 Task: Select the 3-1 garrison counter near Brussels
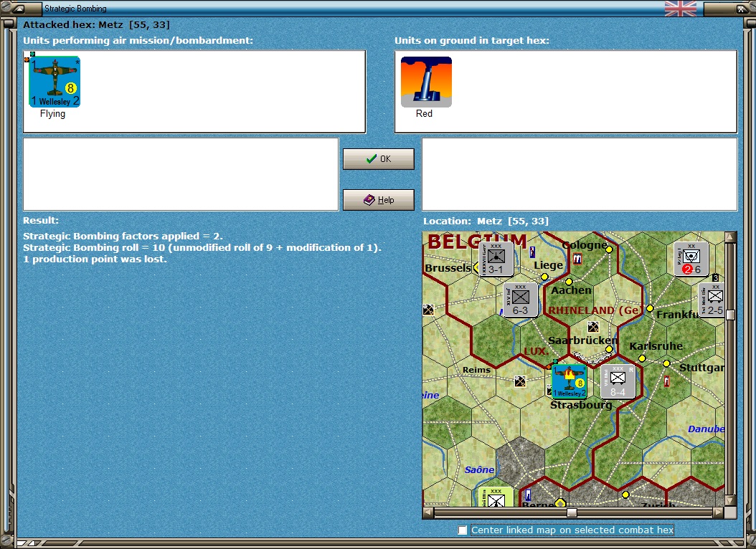coord(496,259)
